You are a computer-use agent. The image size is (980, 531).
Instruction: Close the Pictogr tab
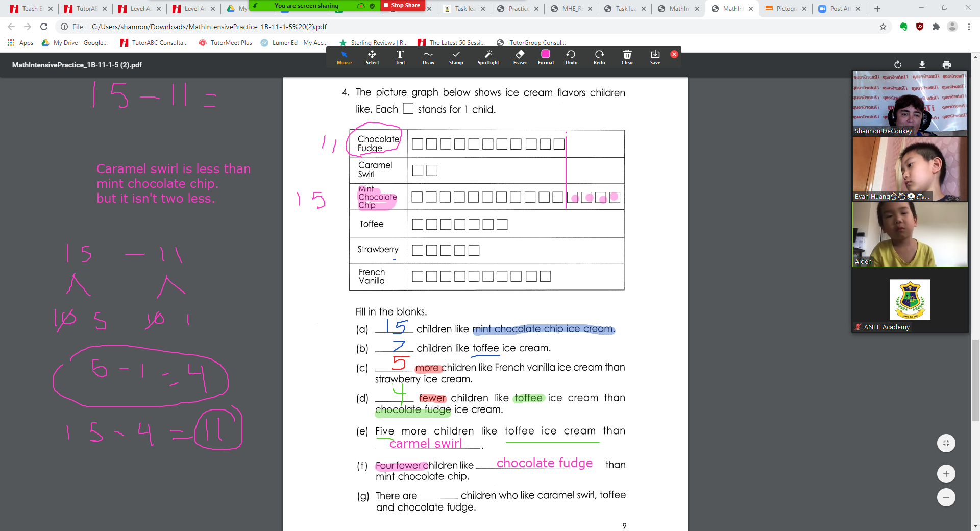pos(804,9)
